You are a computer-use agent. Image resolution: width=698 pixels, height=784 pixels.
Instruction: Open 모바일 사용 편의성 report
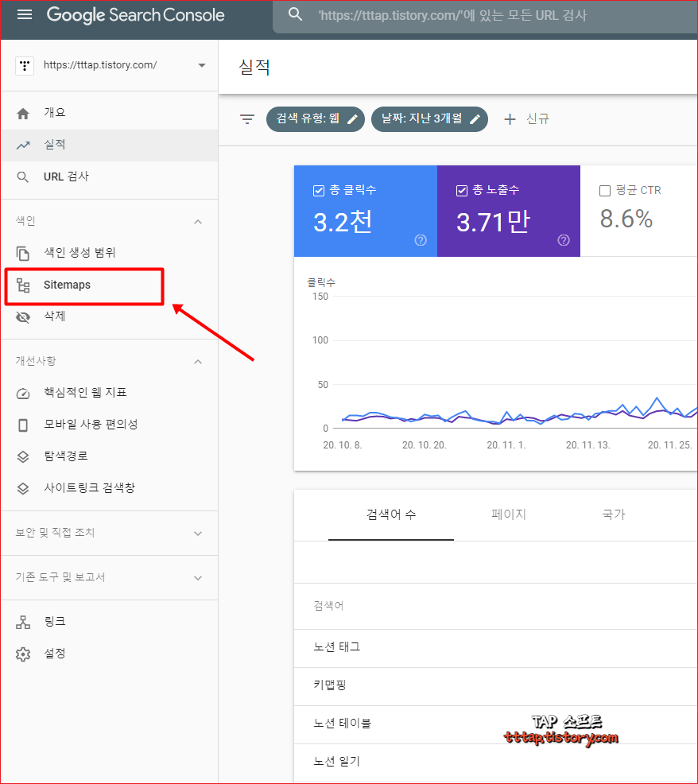110,425
